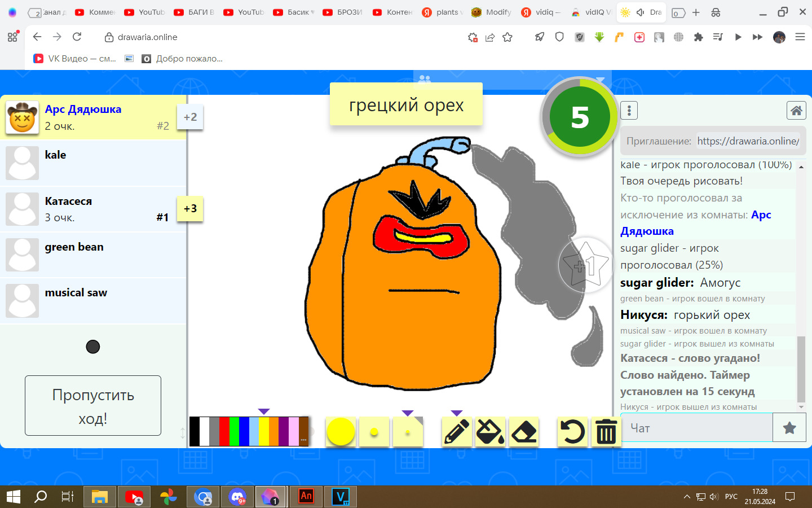Click the 'Пропустить ход!' skip turn button

(x=93, y=406)
